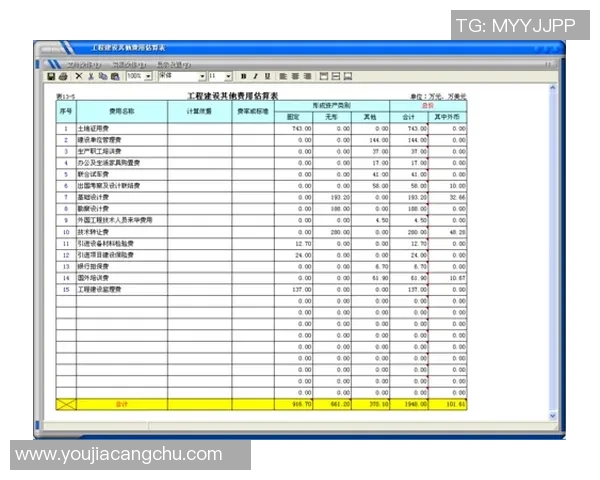Click the 固定 column header
This screenshot has width=600, height=480.
pos(293,117)
